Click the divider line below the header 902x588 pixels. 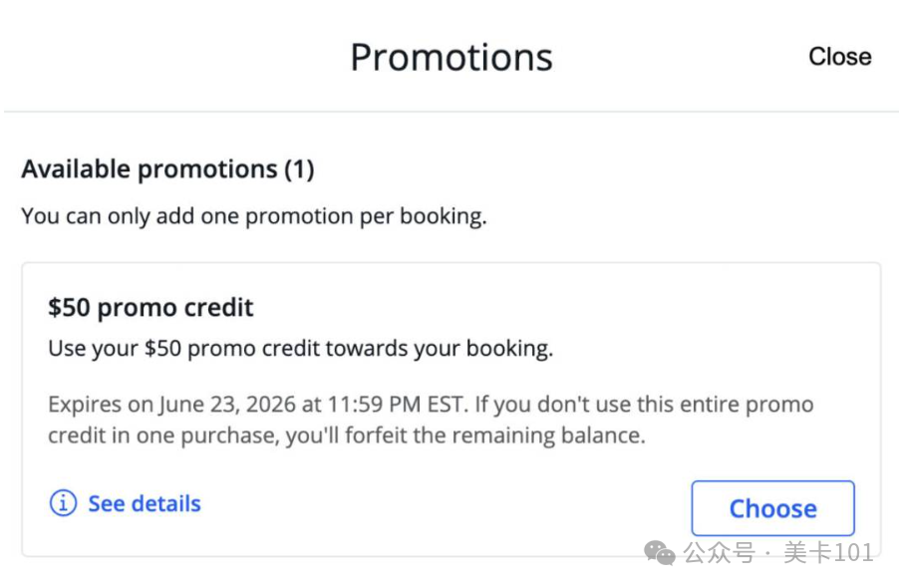[x=451, y=112]
